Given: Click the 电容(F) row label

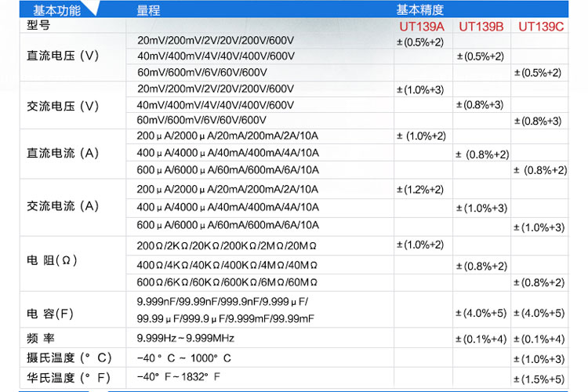Looking at the screenshot, I should coord(50,314).
